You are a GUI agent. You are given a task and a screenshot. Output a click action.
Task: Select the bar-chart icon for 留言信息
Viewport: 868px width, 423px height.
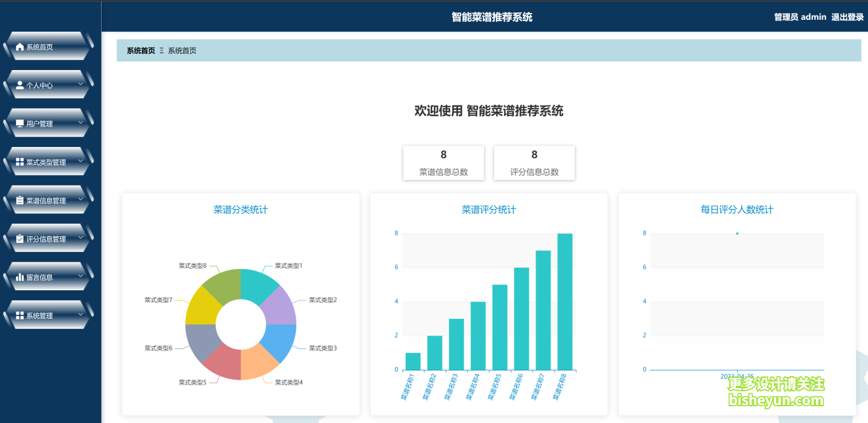(x=19, y=275)
